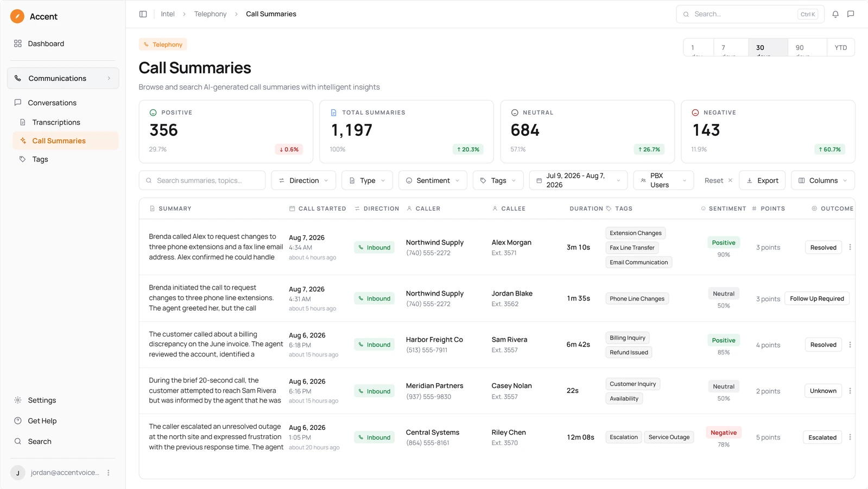Image resolution: width=868 pixels, height=489 pixels.
Task: Expand the Communications section
Action: (x=63, y=78)
